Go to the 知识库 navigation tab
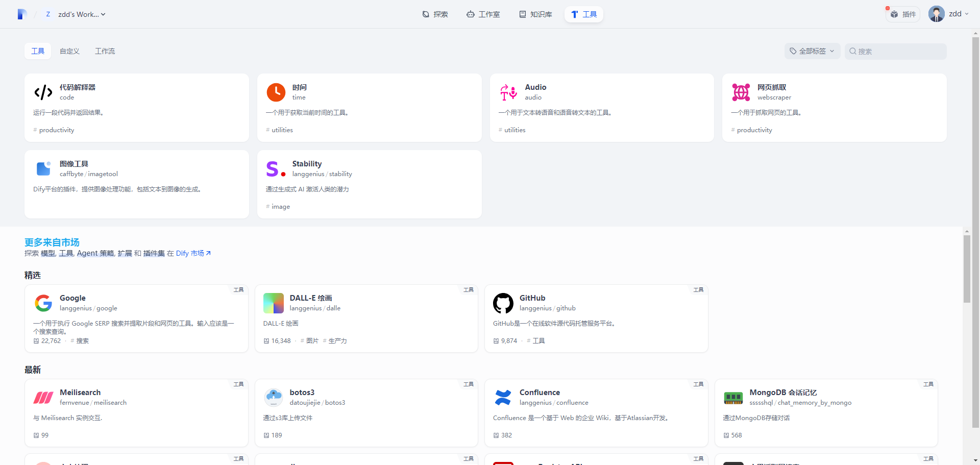Viewport: 980px width, 465px height. (535, 14)
